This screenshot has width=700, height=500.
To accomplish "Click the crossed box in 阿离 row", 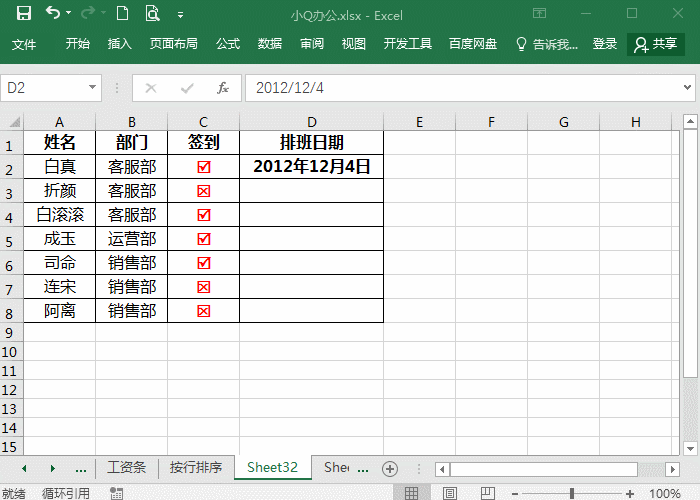I will click(x=204, y=311).
